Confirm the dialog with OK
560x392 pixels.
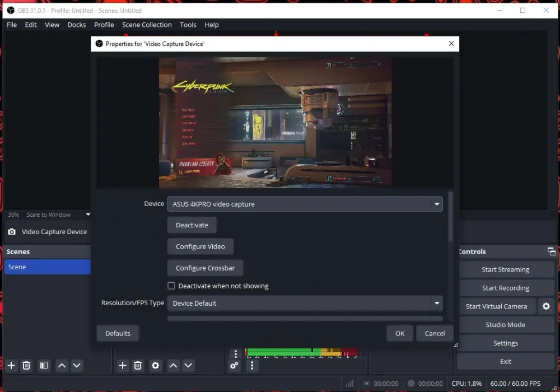pos(400,333)
